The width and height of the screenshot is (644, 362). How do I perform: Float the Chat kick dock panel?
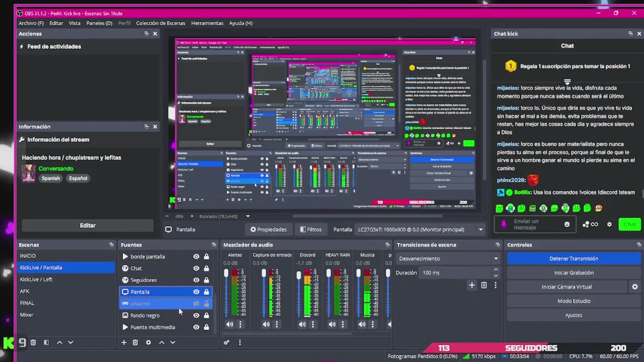coord(630,34)
